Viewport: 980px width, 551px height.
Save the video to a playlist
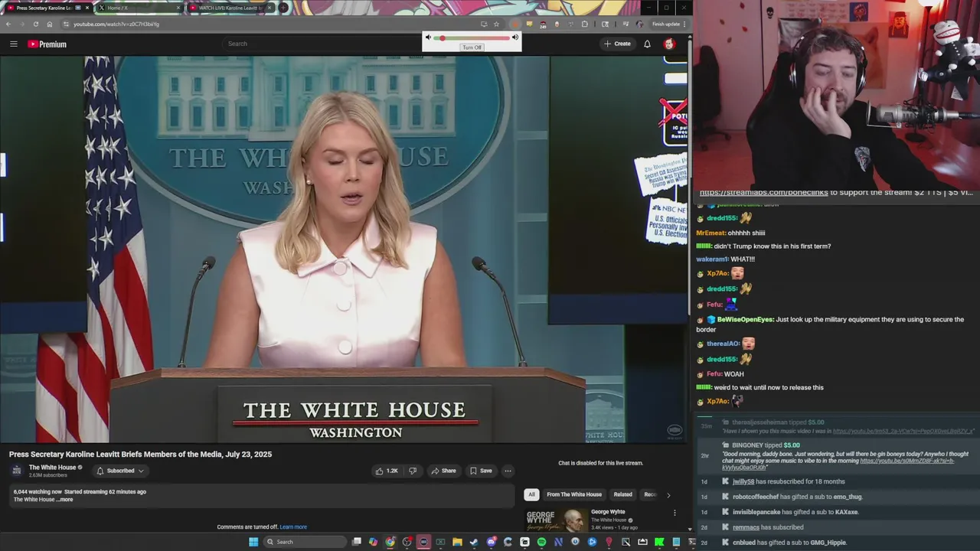pyautogui.click(x=481, y=471)
